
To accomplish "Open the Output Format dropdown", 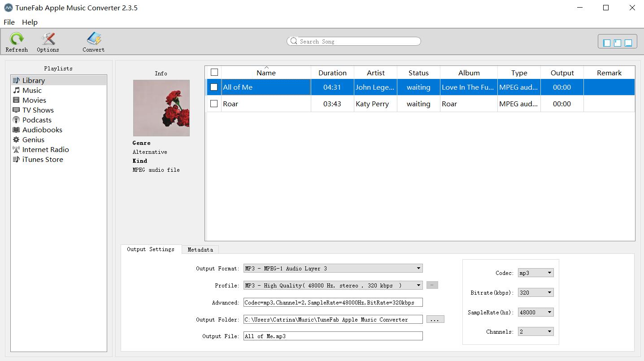I will [x=333, y=268].
